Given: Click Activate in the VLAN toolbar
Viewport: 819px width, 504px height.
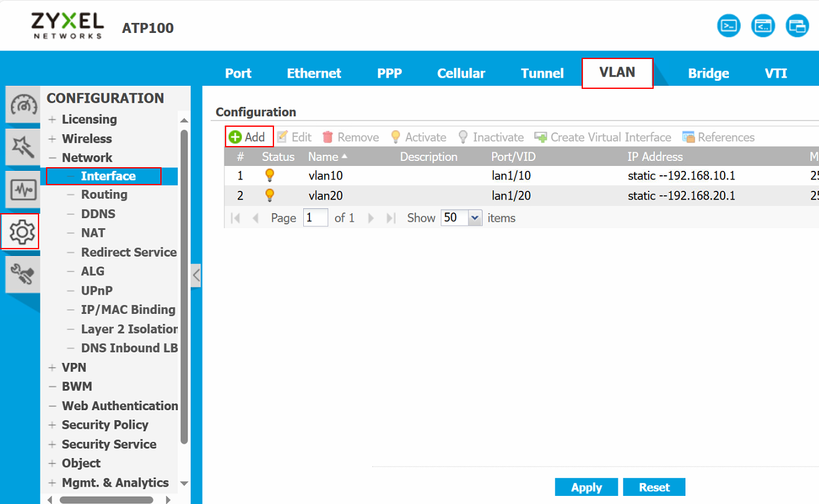Looking at the screenshot, I should pyautogui.click(x=418, y=137).
